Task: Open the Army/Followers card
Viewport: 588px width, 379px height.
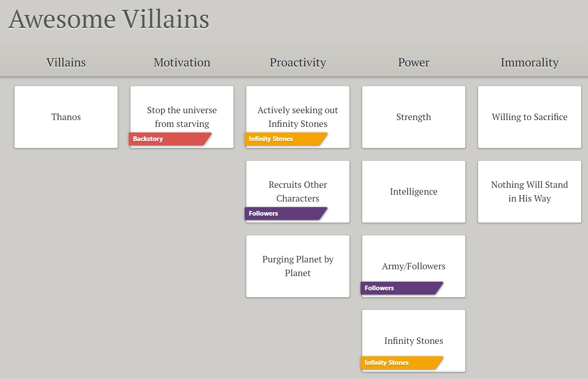Action: pos(414,266)
